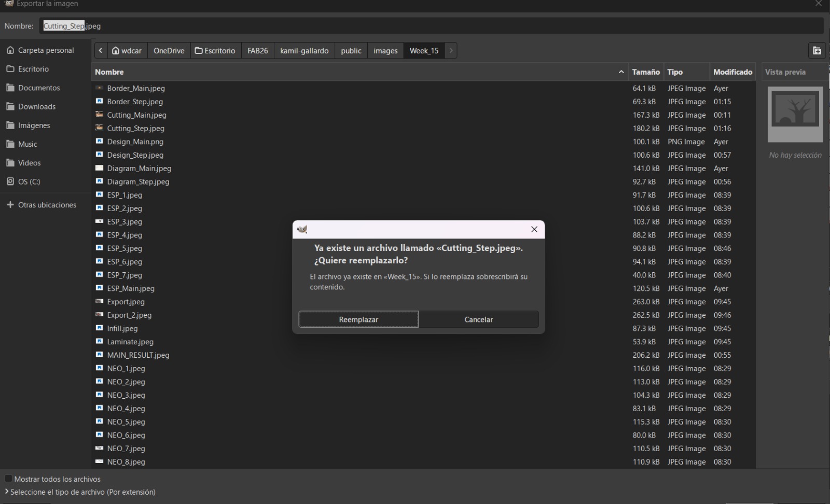
Task: Close the Exportar la imagen window
Action: 819,4
